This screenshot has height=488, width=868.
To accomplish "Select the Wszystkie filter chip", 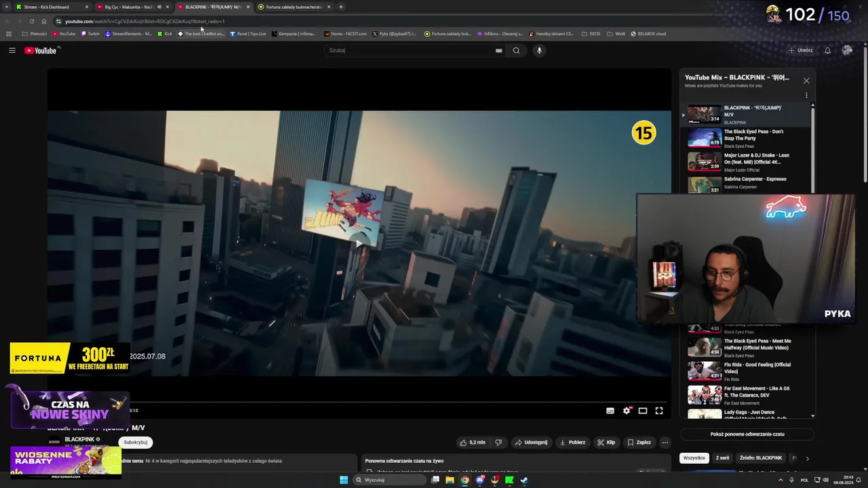I will point(694,457).
